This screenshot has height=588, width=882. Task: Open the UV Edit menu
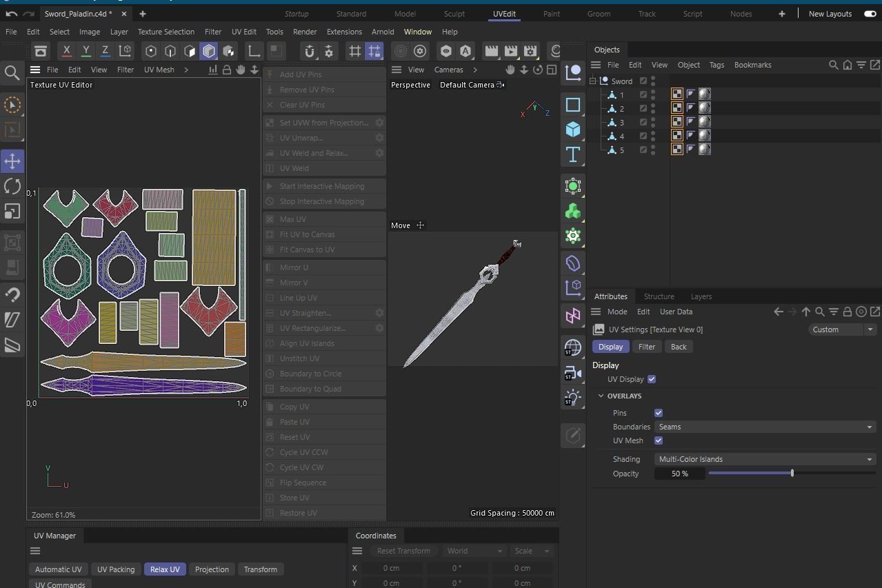coord(243,32)
